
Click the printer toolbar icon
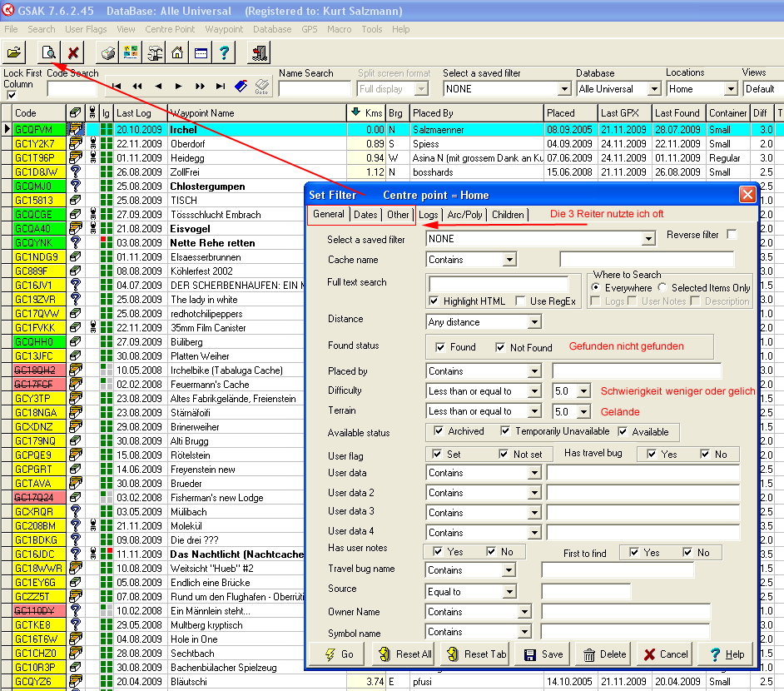(x=107, y=52)
